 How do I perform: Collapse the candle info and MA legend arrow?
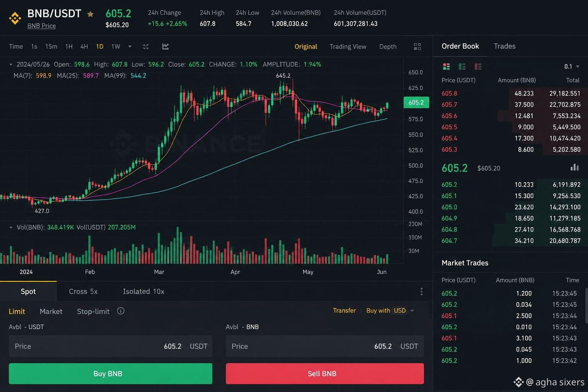(11, 64)
